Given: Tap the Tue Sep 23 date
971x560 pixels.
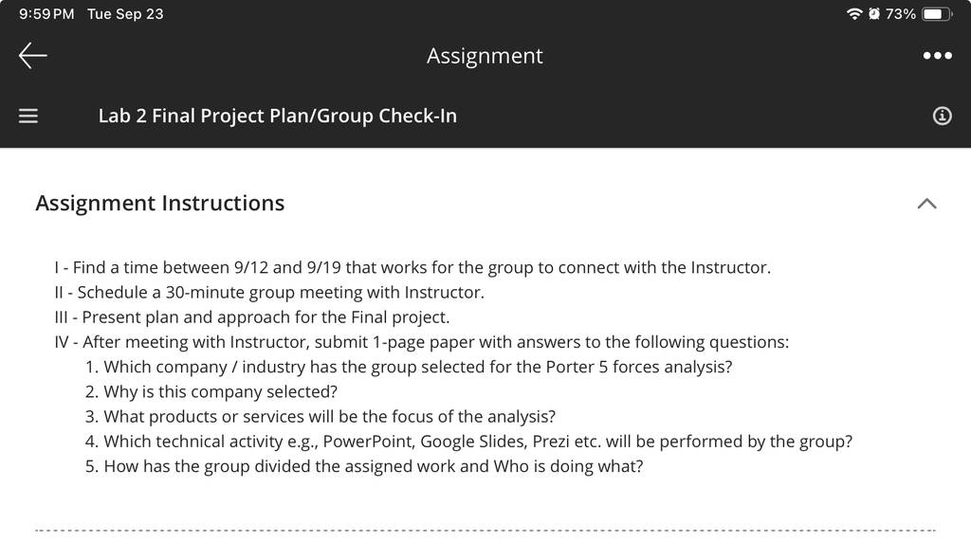Looking at the screenshot, I should pyautogui.click(x=125, y=13).
